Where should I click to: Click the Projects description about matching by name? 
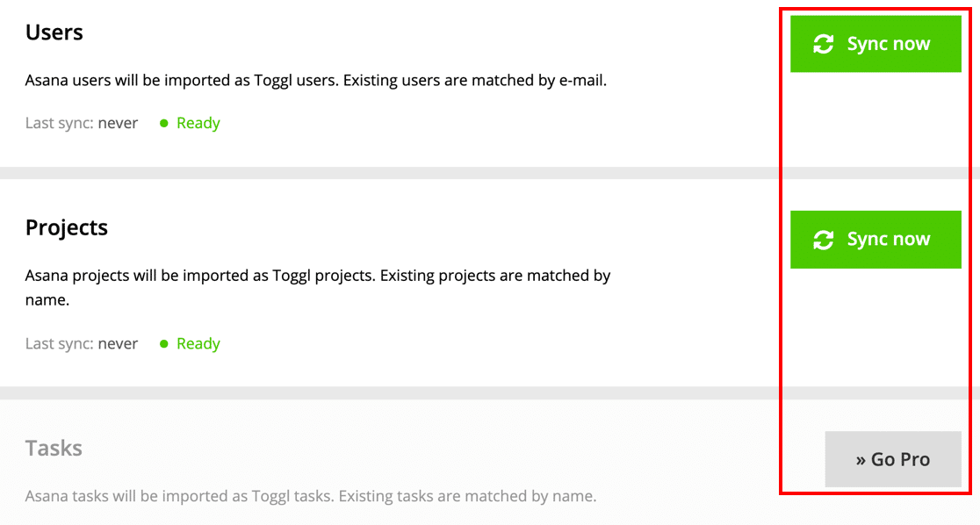point(318,287)
